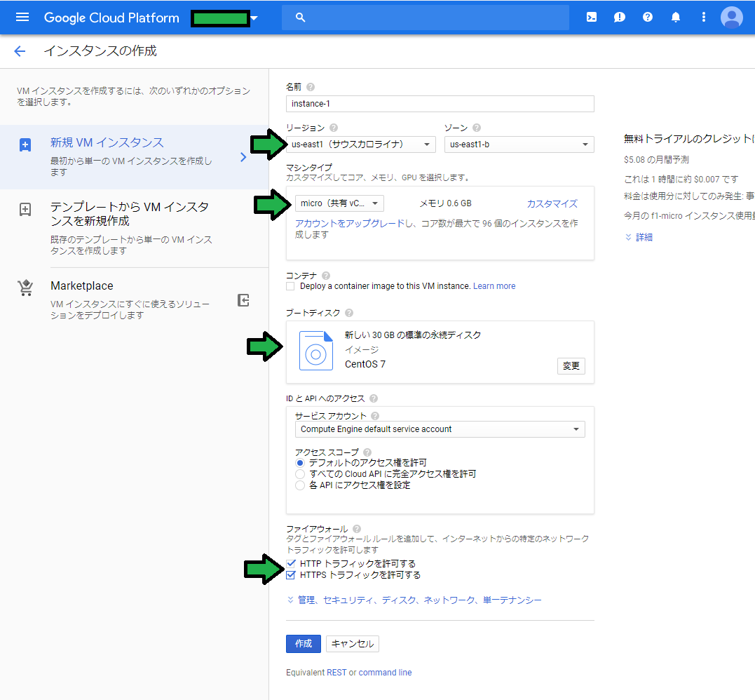This screenshot has width=755, height=700.
Task: Click the template plus-box icon
Action: click(25, 210)
